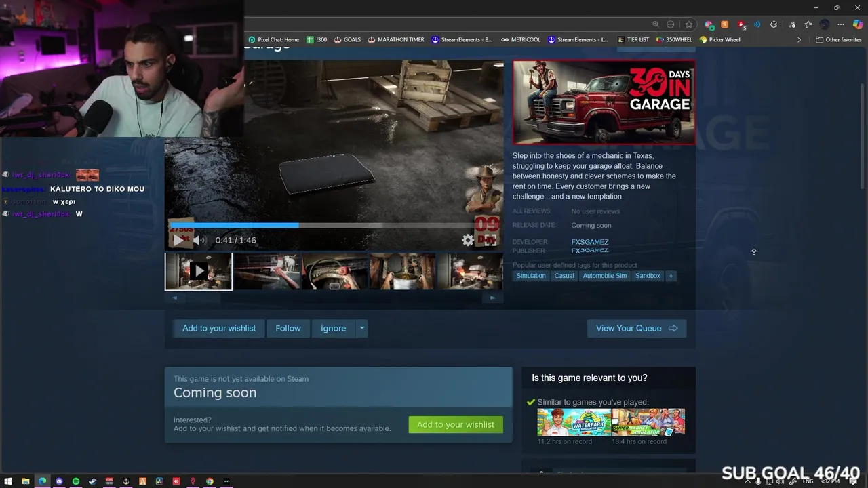Open Steam from taskbar

93,481
